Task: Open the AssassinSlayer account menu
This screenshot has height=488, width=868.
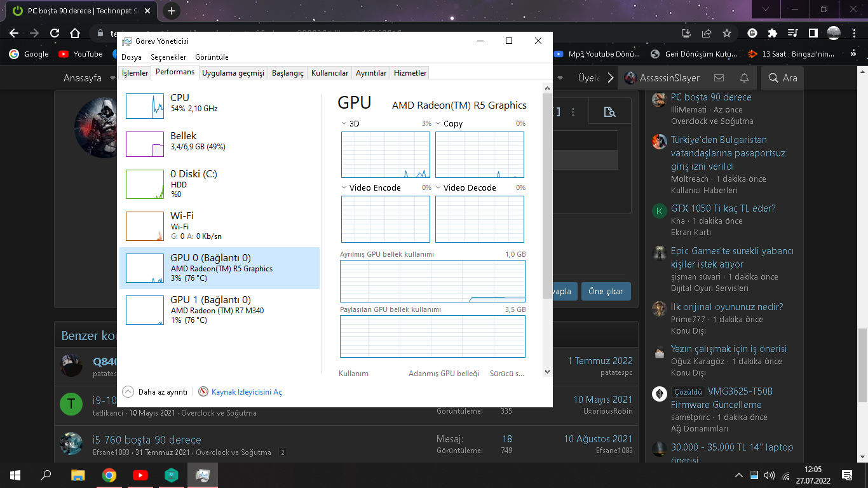Action: tap(661, 78)
